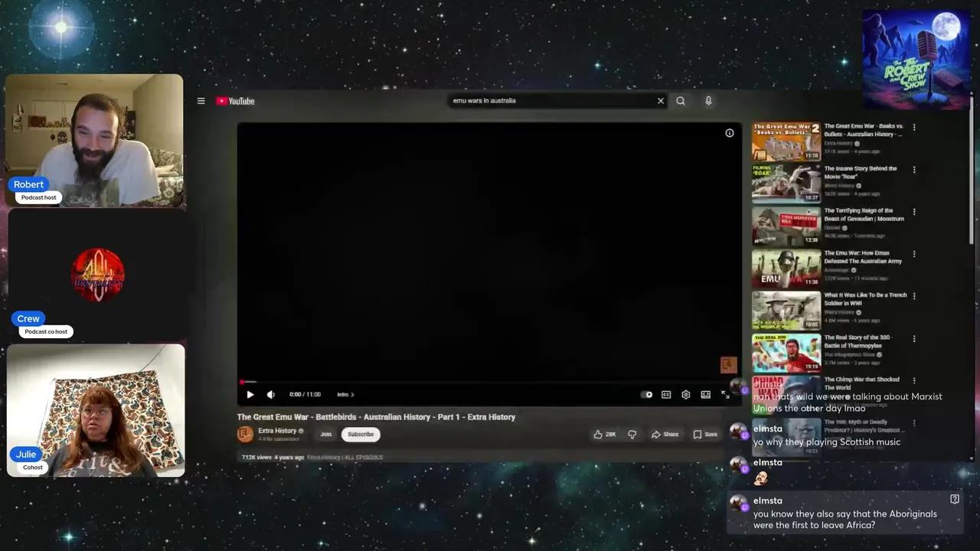980x551 pixels.
Task: Open the video info card icon
Action: (730, 133)
